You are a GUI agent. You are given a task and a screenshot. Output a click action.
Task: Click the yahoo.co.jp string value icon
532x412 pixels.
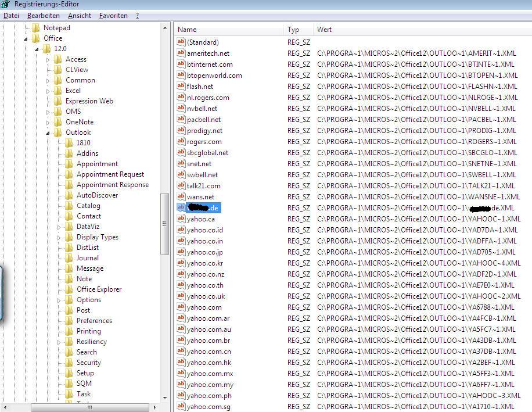[x=181, y=252]
